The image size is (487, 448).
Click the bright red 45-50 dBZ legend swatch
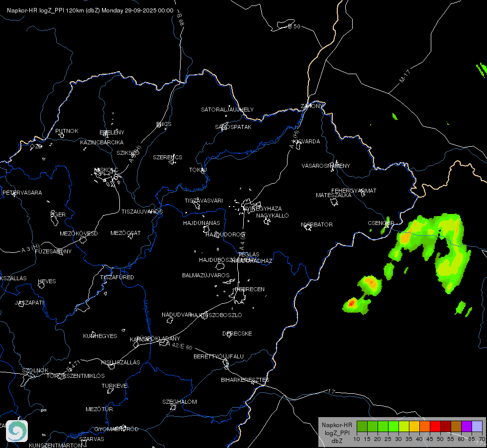[435, 427]
